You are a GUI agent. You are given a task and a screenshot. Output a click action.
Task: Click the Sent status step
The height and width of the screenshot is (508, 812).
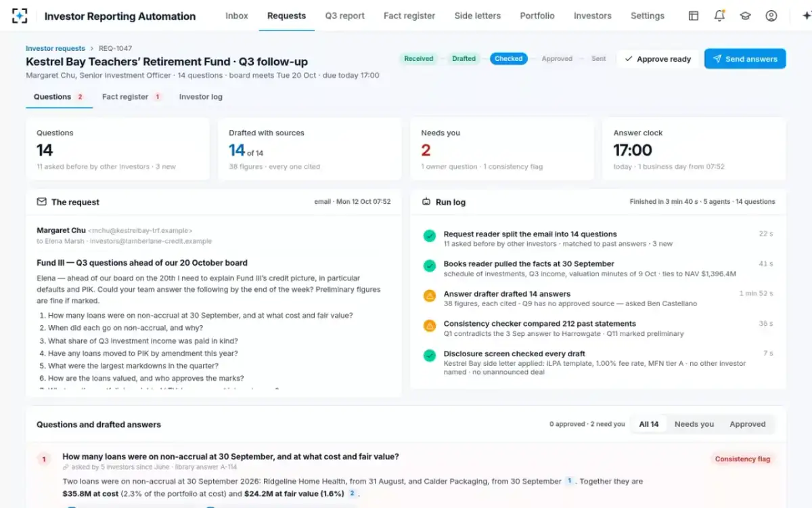(599, 59)
